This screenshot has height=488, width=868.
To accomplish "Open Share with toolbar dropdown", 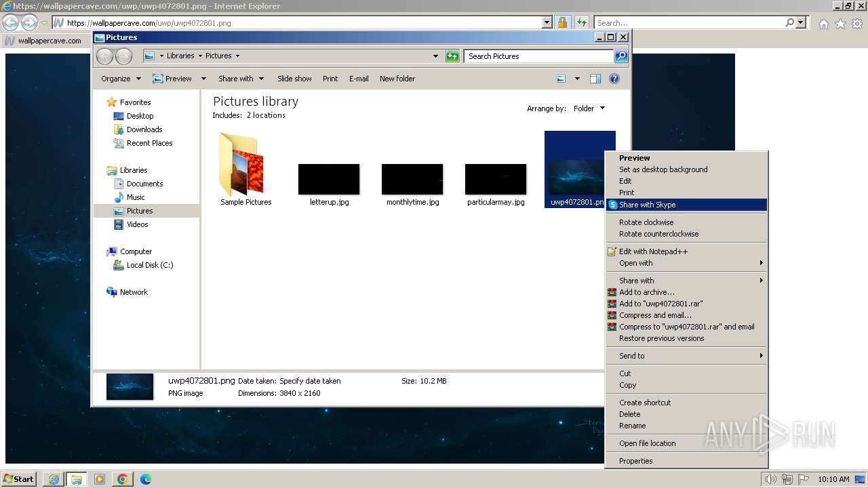I will click(241, 79).
